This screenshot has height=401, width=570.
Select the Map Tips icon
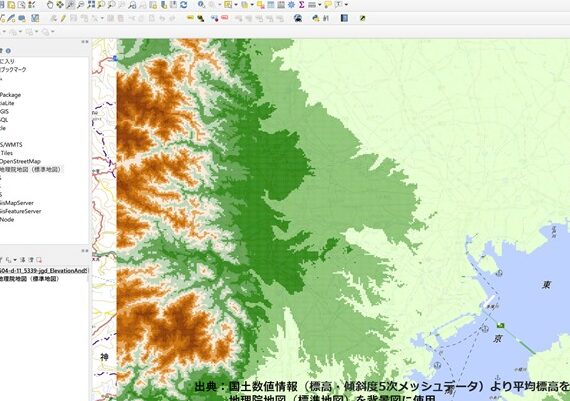[x=328, y=5]
